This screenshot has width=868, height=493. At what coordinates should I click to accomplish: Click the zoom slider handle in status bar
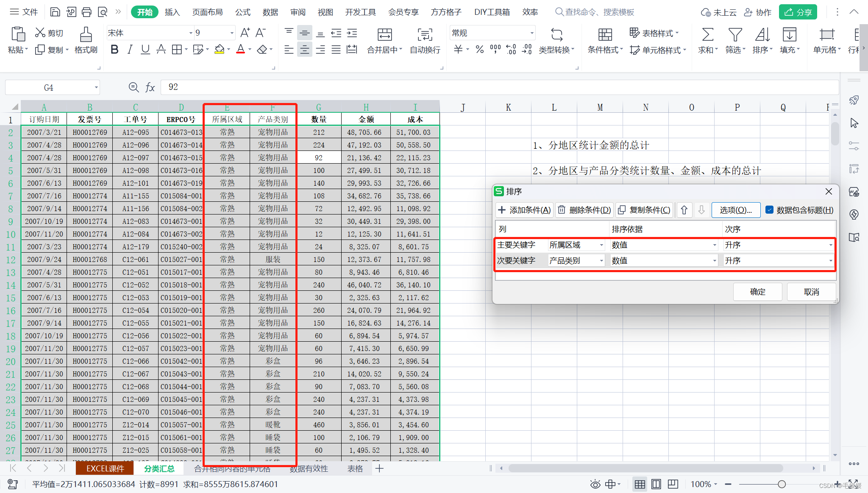782,484
